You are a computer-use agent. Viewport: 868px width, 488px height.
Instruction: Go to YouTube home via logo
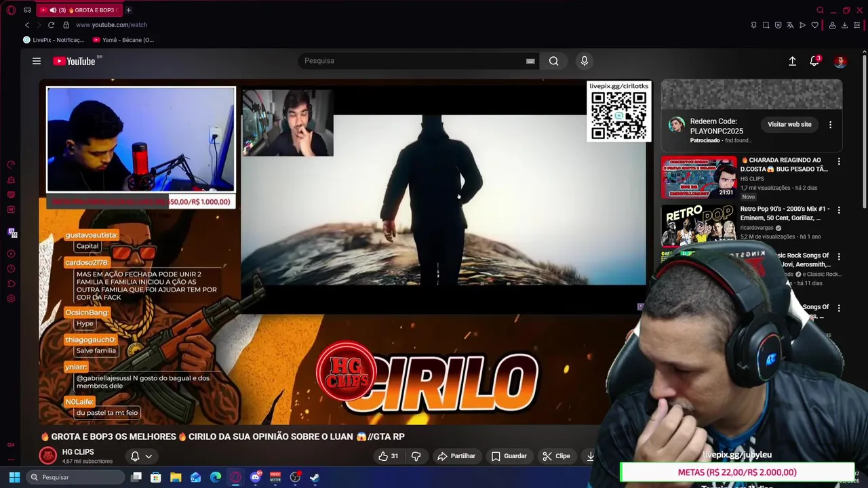74,61
